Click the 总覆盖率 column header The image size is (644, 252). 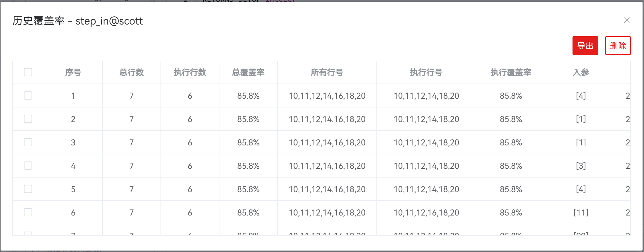click(x=248, y=72)
